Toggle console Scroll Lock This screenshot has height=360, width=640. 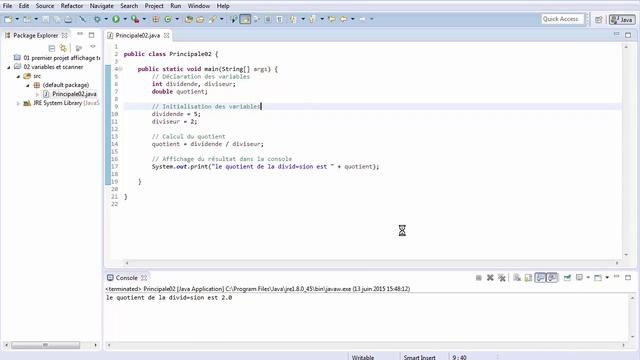[x=528, y=278]
